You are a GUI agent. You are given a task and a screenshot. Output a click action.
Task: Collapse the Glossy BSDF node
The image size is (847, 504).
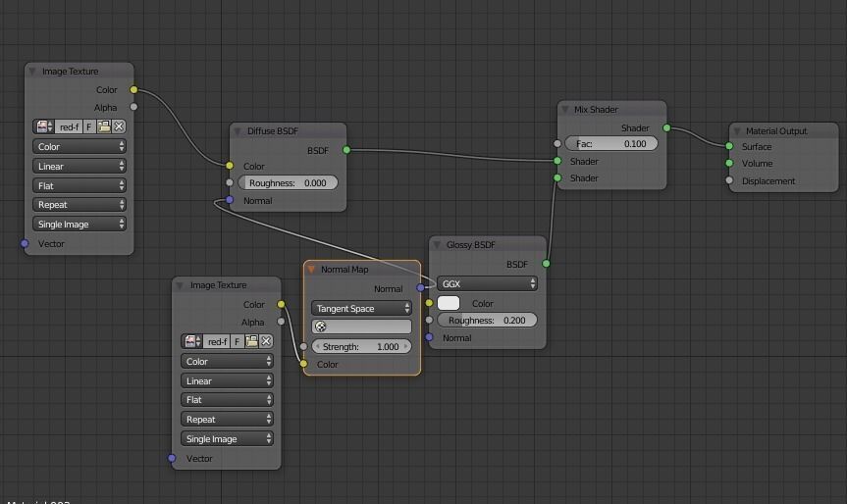tap(437, 245)
